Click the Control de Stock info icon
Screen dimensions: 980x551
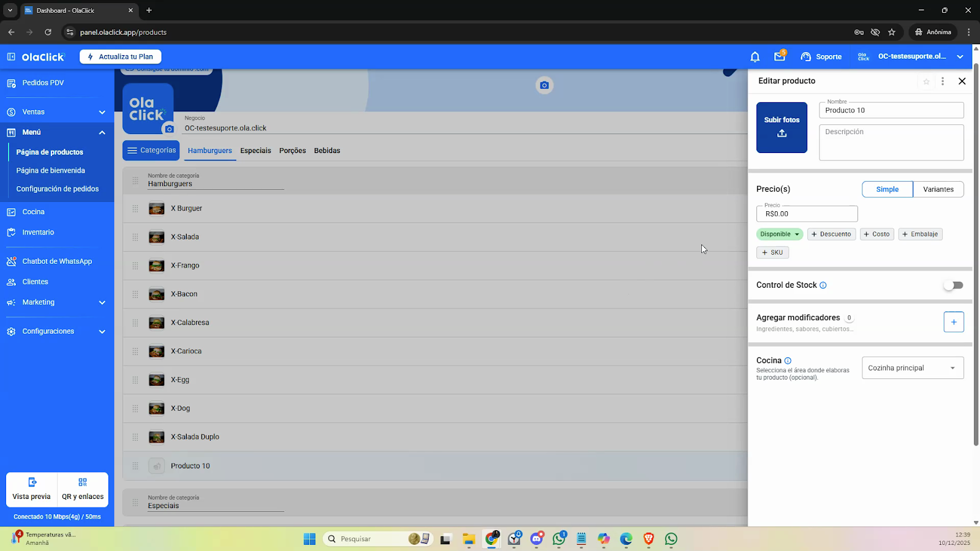823,285
